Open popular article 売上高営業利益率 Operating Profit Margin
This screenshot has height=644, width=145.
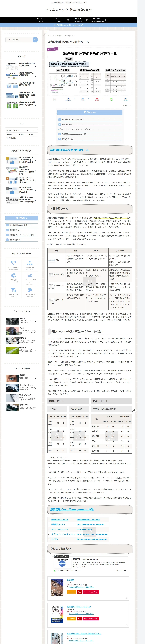pyautogui.click(x=22, y=160)
